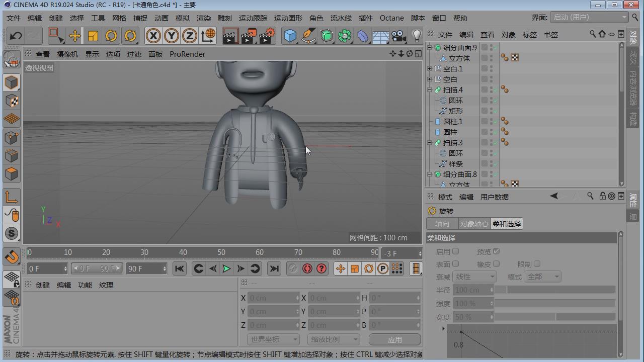Click record active objects keyframe button
The height and width of the screenshot is (362, 644).
[293, 268]
